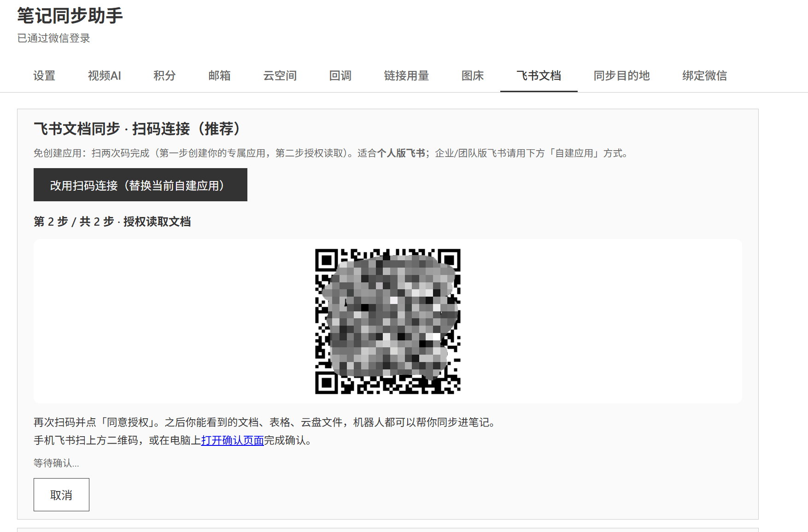Select the 飞书文档 tab

click(539, 76)
